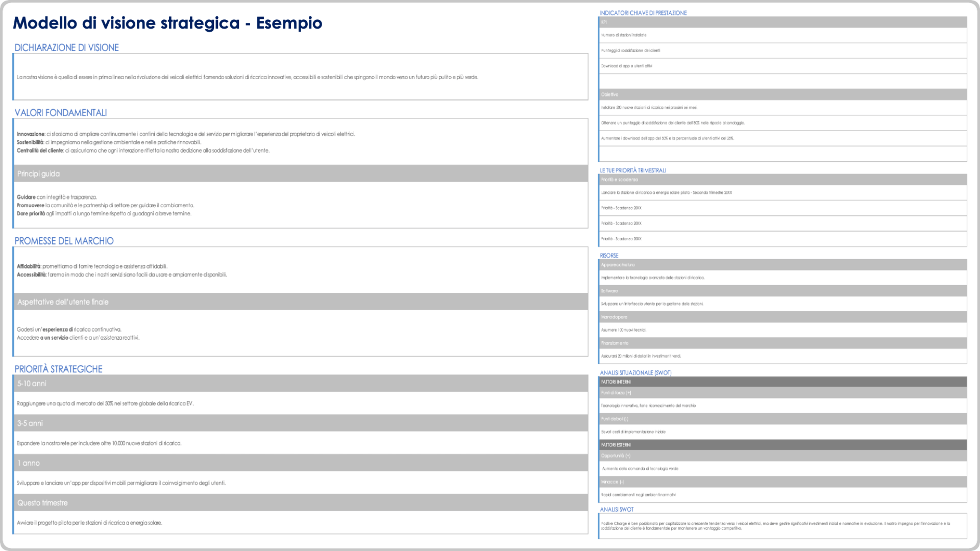Screen dimensions: 980x551
Task: Click 'Guidare con integrità e trasparenza' line
Action: pos(57,197)
